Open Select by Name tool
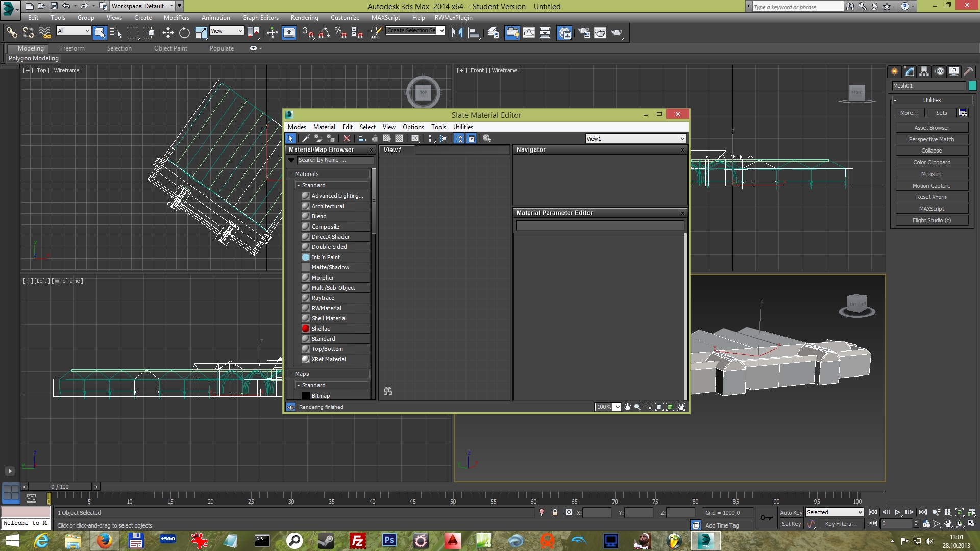Image resolution: width=980 pixels, height=551 pixels. (116, 33)
